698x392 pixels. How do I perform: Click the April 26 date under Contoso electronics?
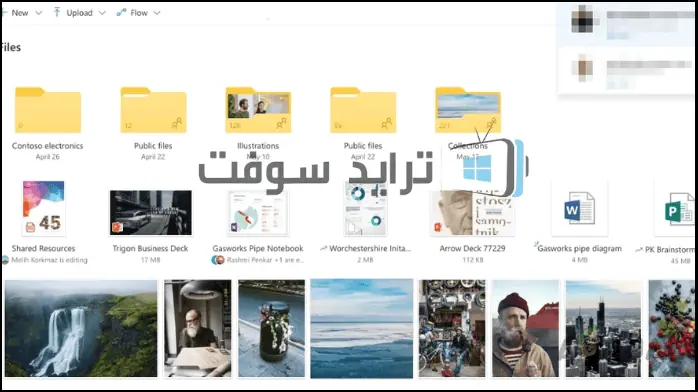coord(48,157)
